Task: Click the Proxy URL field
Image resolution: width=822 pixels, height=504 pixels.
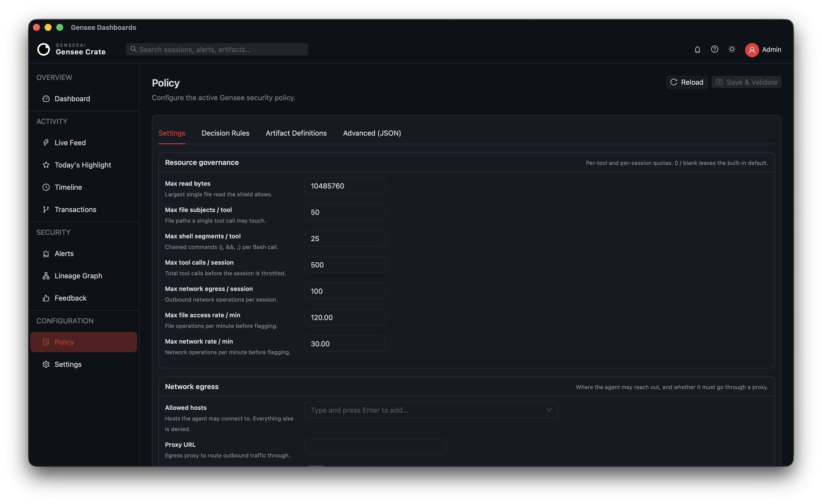Action: [375, 447]
